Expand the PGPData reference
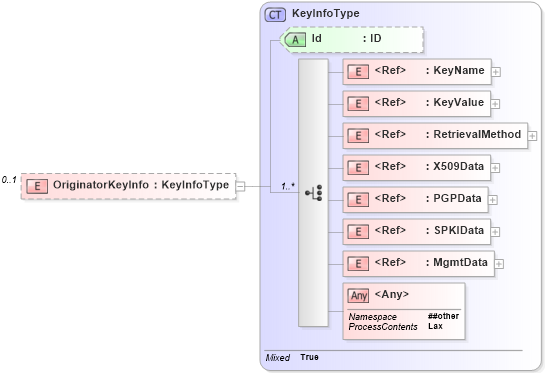The width and height of the screenshot is (545, 373). point(493,200)
